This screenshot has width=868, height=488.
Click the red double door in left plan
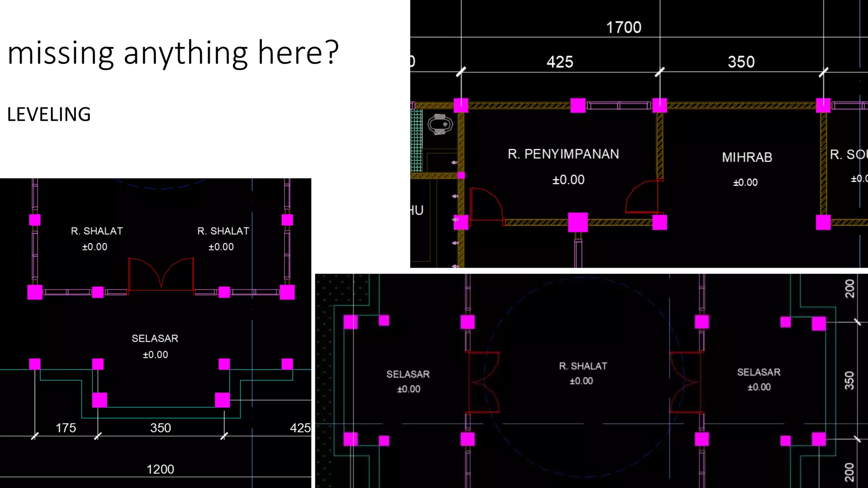(161, 274)
